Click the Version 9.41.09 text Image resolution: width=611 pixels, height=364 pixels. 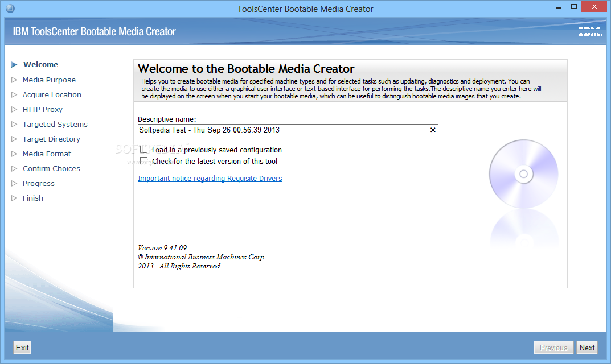(x=162, y=247)
